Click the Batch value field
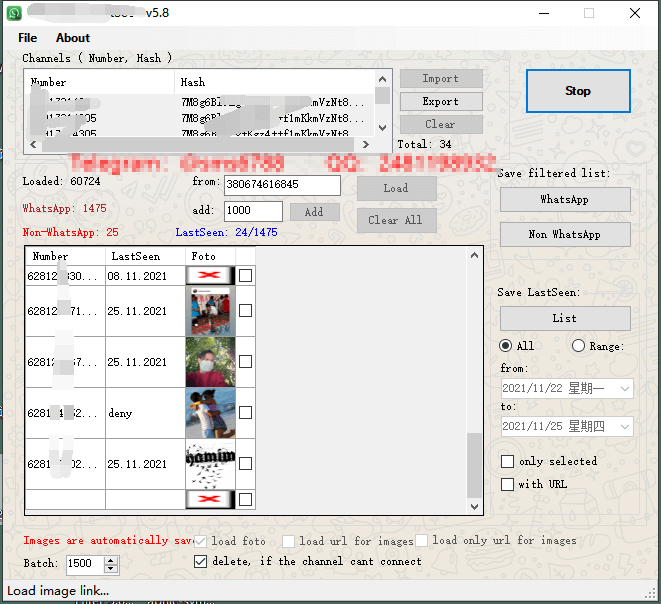The width and height of the screenshot is (661, 604). 86,564
